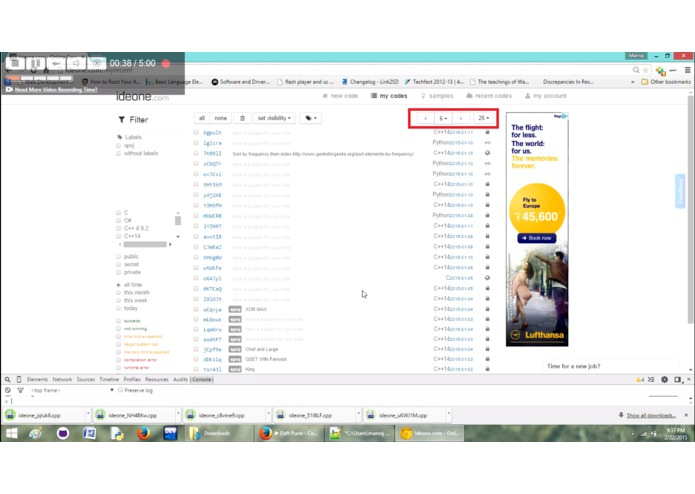
Task: Click the Windows Start button
Action: [12, 433]
